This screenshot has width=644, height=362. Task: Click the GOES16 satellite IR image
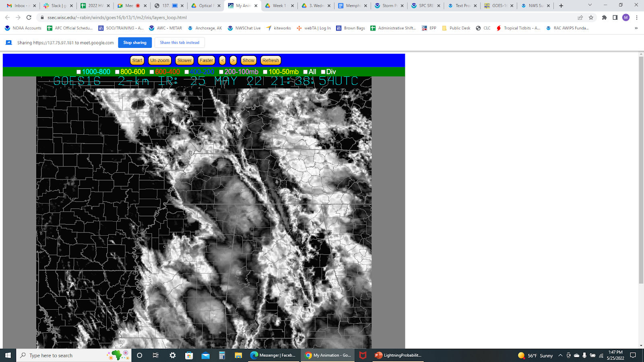pos(204,212)
